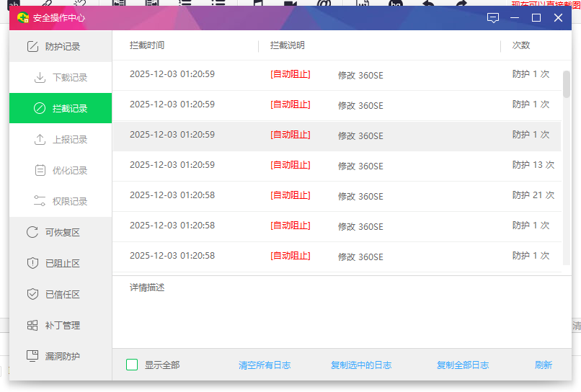Click the 已阻止区 shield icon

point(32,263)
